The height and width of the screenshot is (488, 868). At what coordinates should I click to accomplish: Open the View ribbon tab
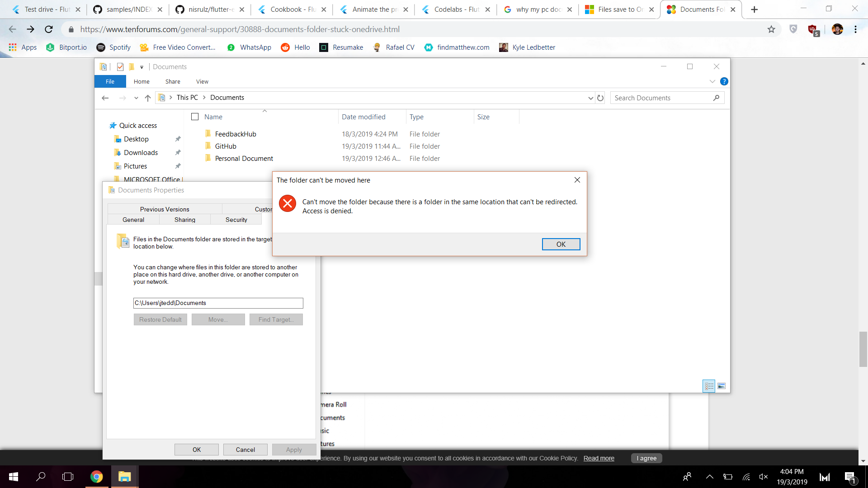[x=202, y=82]
